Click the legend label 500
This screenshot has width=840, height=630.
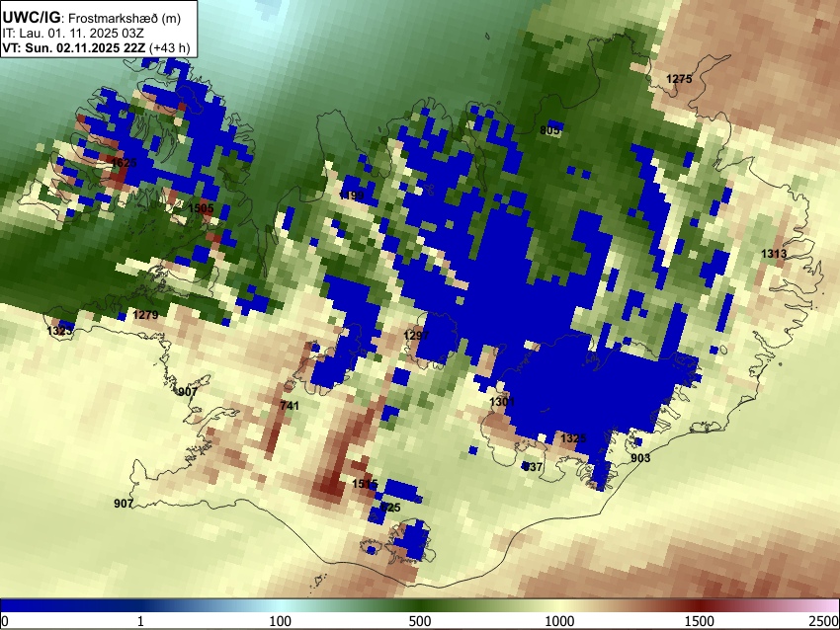click(x=419, y=621)
